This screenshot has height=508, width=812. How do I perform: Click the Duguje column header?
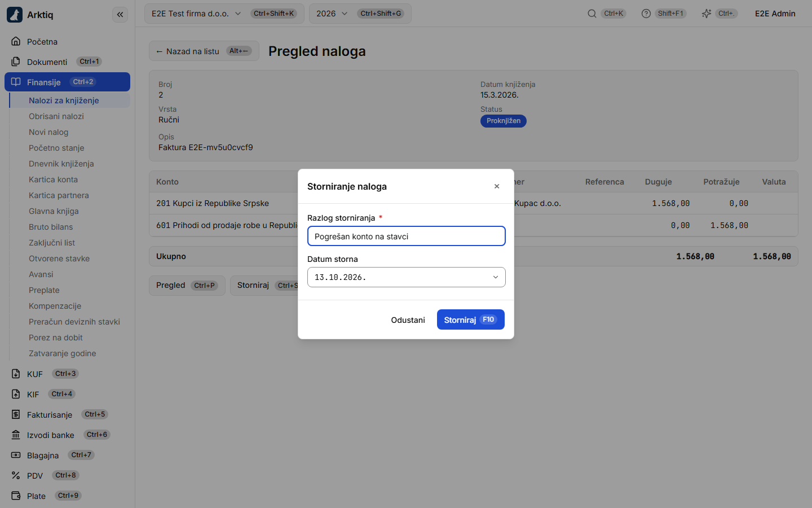click(659, 182)
